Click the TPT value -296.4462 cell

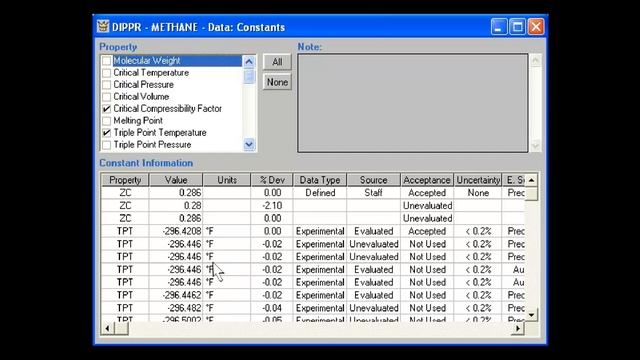tap(176, 295)
